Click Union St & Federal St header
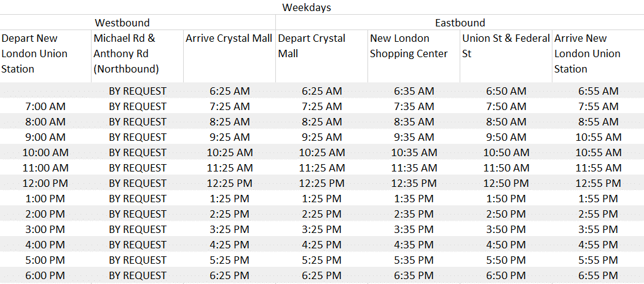 tap(506, 56)
